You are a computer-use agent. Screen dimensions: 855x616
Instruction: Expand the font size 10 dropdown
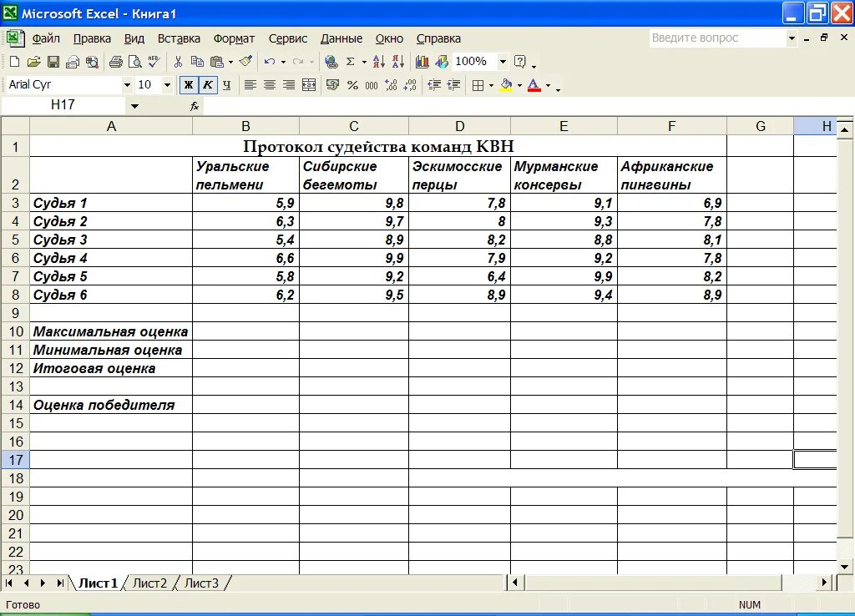coord(167,85)
